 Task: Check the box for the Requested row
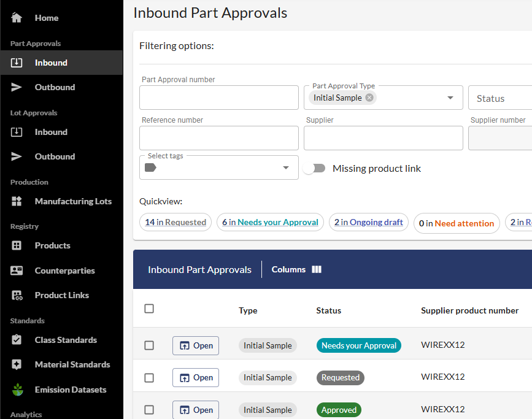click(x=149, y=378)
